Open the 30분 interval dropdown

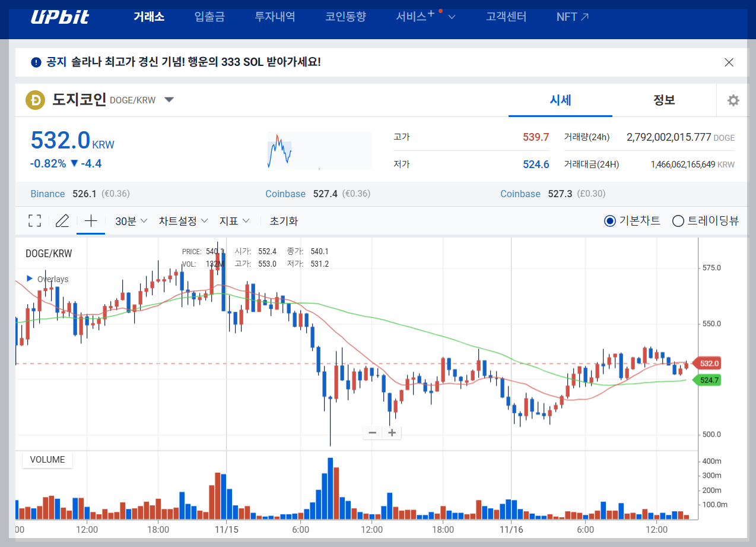pos(130,220)
